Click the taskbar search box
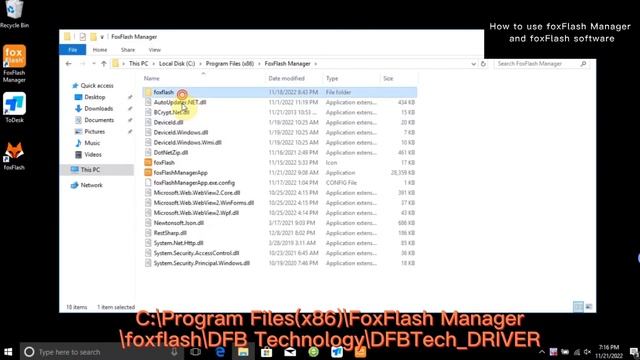The width and height of the screenshot is (640, 360). [x=101, y=352]
